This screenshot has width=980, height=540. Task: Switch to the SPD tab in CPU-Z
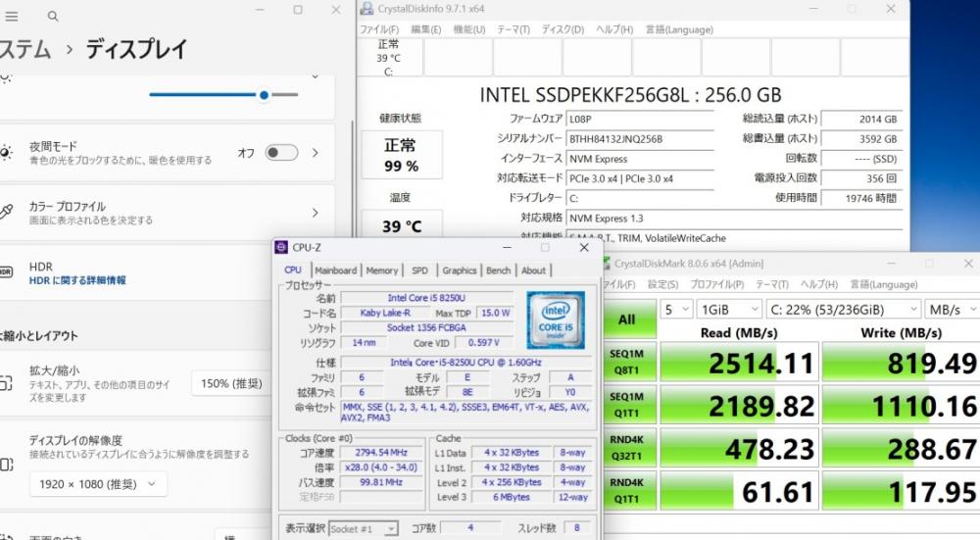coord(420,270)
